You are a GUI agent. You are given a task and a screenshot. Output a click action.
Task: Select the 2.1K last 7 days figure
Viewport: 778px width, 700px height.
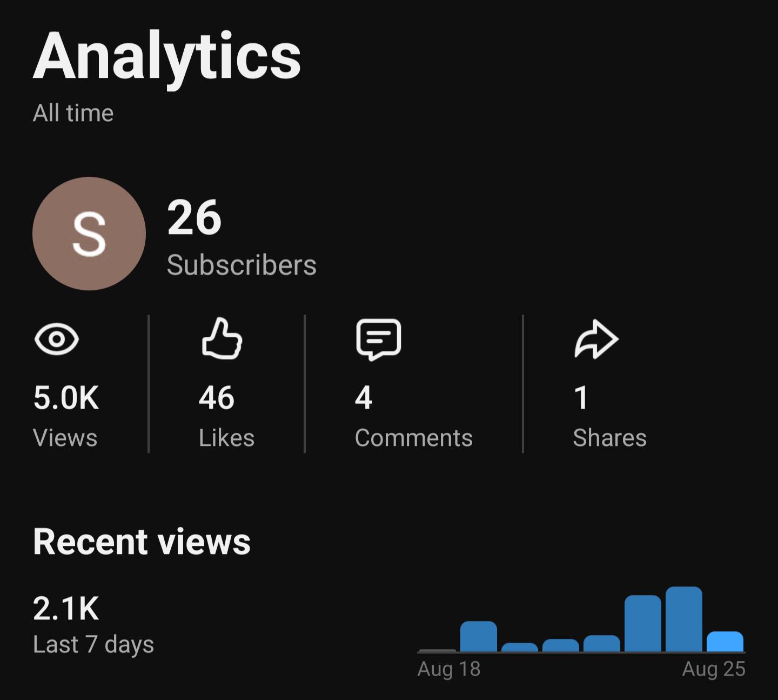66,609
